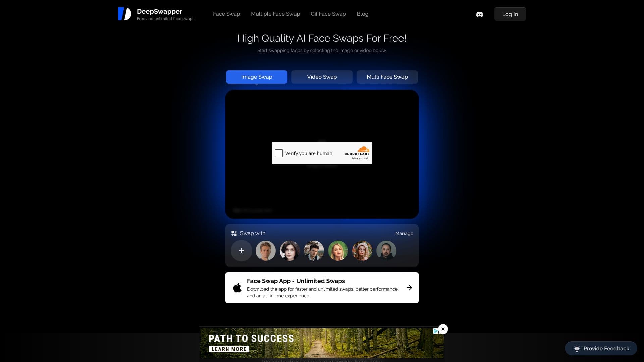This screenshot has height=362, width=644.
Task: Click the Face Swap App - Unlimited Swaps heading
Action: [296, 281]
